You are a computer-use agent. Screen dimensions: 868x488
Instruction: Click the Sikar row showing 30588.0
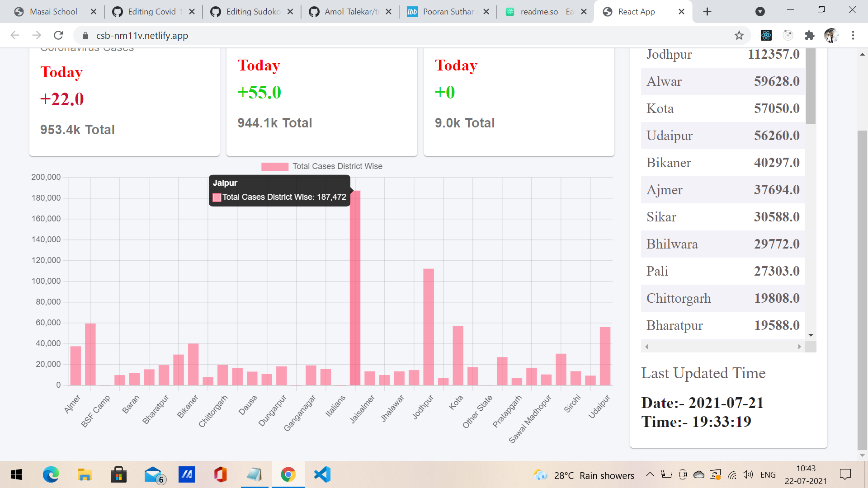(x=723, y=217)
